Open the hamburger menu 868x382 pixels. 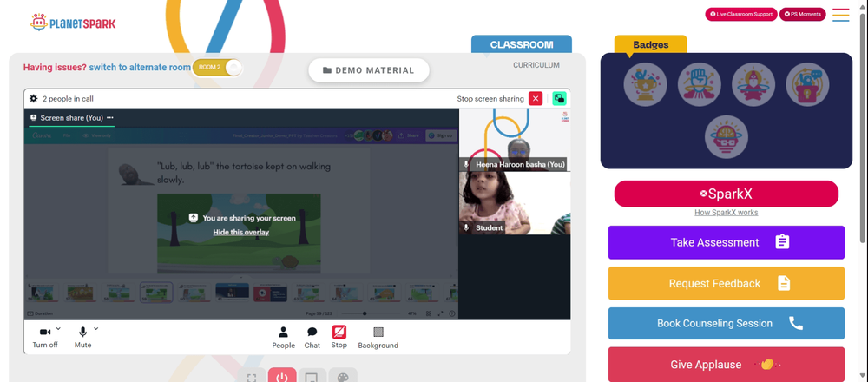pyautogui.click(x=841, y=15)
